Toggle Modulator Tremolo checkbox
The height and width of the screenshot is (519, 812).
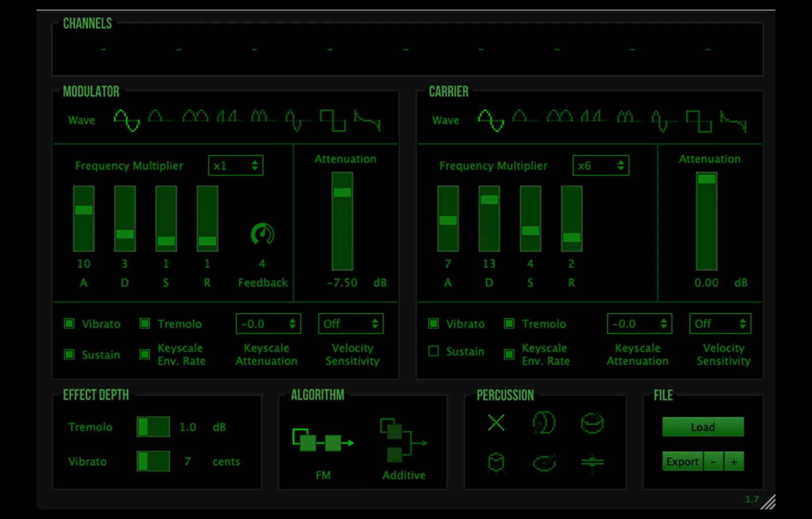(x=145, y=323)
